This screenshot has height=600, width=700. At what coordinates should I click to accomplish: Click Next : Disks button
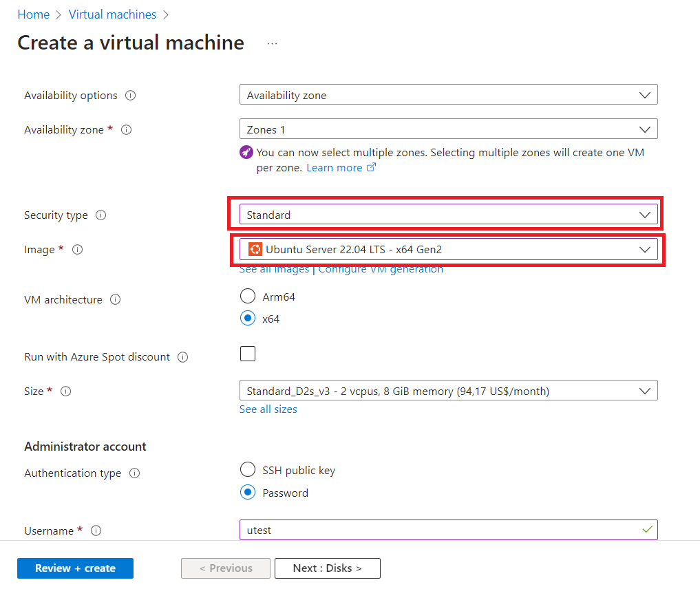click(327, 568)
